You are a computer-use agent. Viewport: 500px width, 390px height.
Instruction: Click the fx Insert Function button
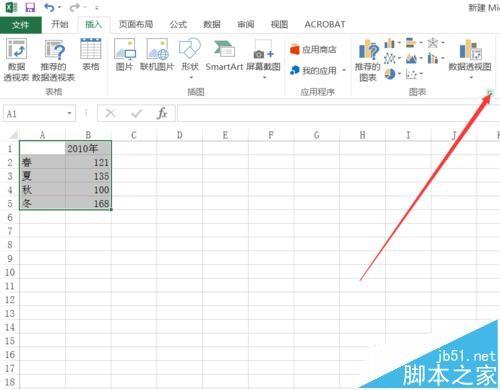[x=162, y=113]
